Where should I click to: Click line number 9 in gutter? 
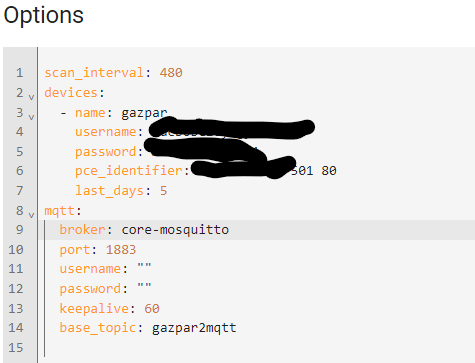(20, 230)
